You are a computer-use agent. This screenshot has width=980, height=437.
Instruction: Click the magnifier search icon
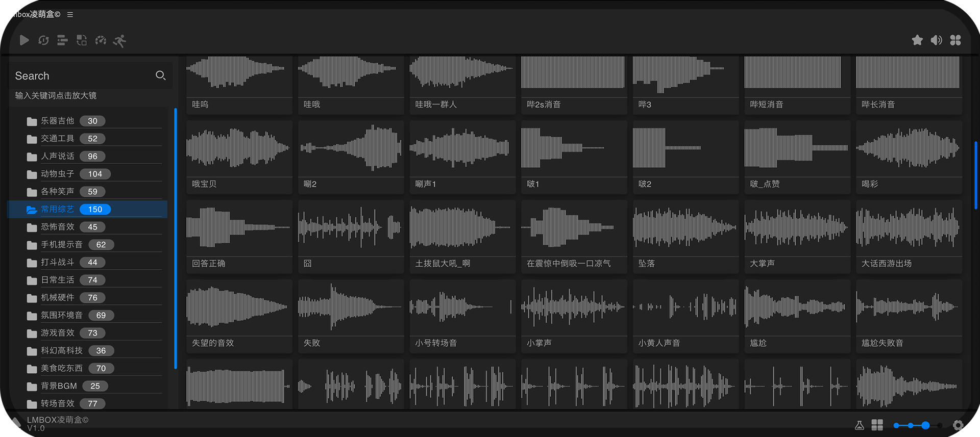pos(160,75)
